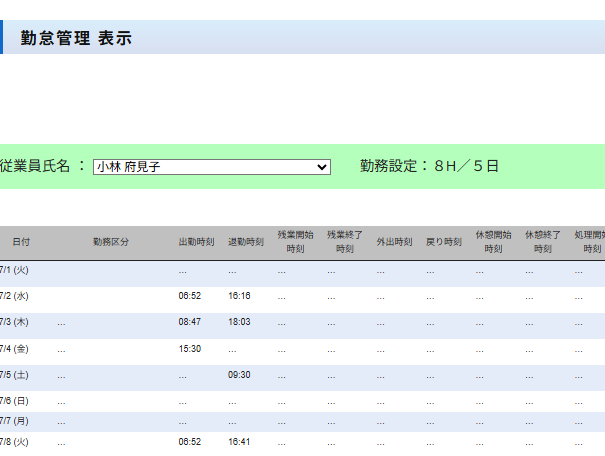The width and height of the screenshot is (605, 456).
Task: Click the 休憩開始時刻 column header
Action: [493, 241]
